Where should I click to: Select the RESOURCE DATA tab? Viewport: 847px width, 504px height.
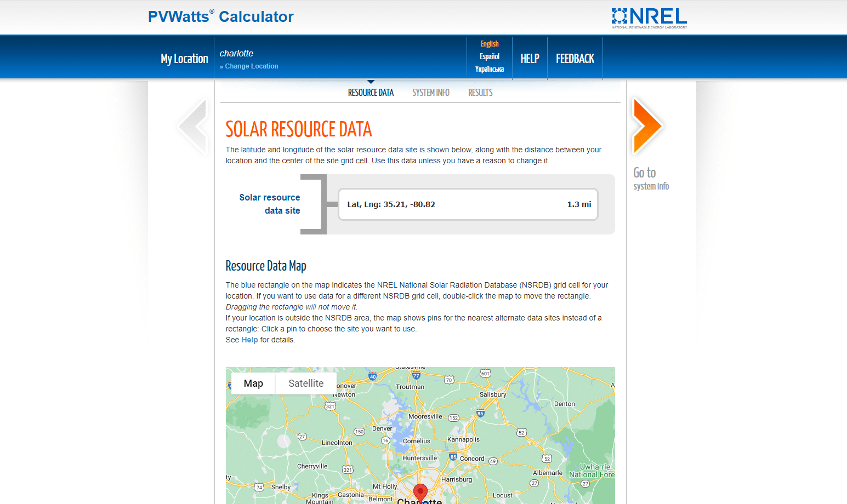371,93
